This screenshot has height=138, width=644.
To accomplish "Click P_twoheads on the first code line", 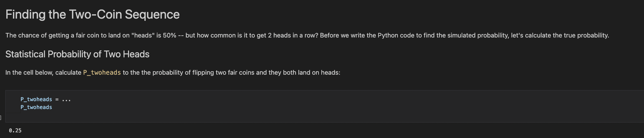I will pyautogui.click(x=36, y=100).
